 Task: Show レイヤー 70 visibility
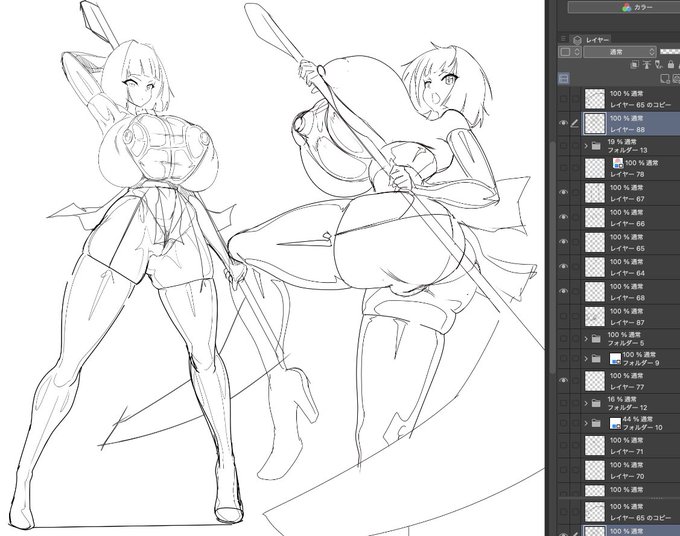tap(563, 470)
